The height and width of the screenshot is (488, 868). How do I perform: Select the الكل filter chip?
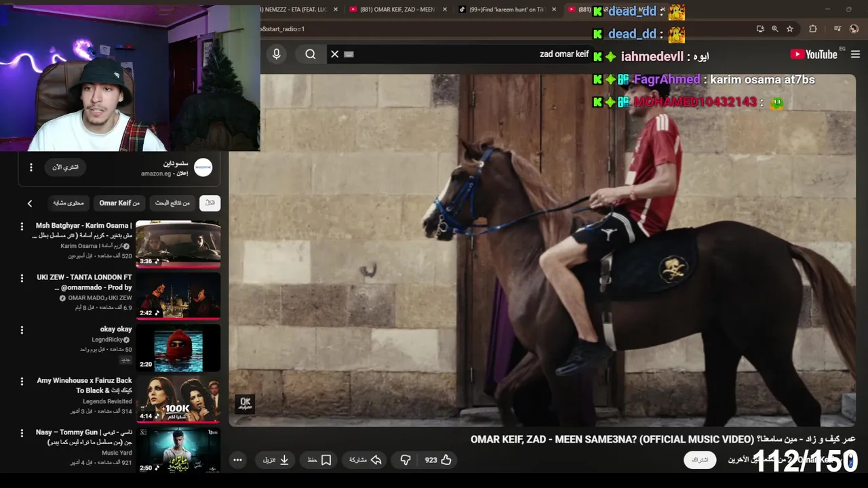[x=210, y=203]
